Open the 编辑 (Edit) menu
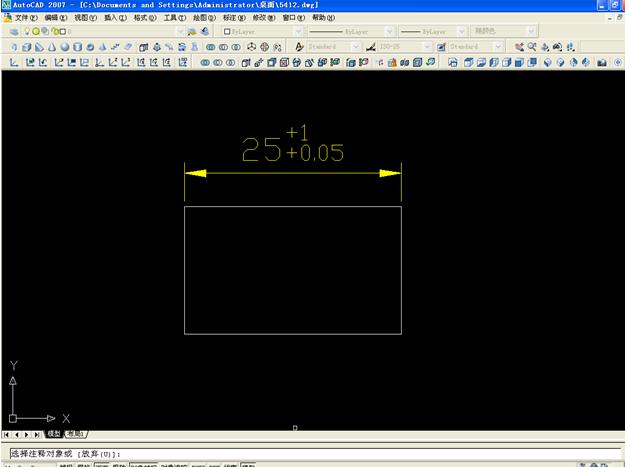Viewport: 625px width, 467px height. (x=56, y=18)
